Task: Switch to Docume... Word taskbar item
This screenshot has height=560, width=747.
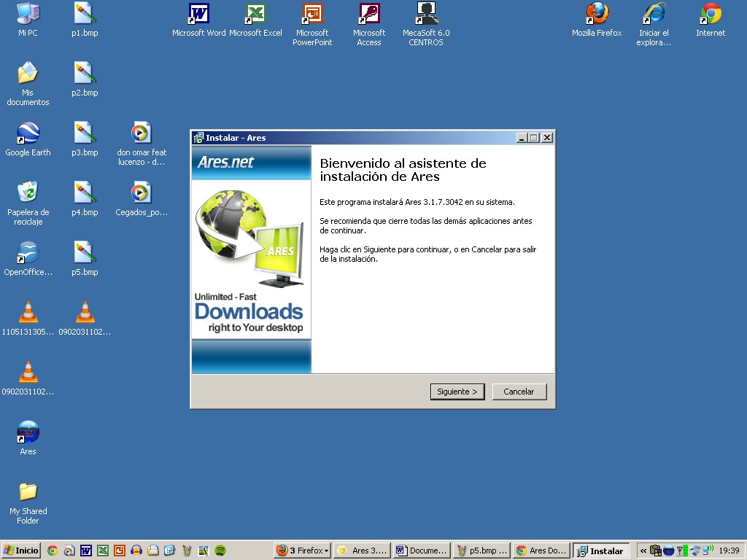Action: point(422,551)
